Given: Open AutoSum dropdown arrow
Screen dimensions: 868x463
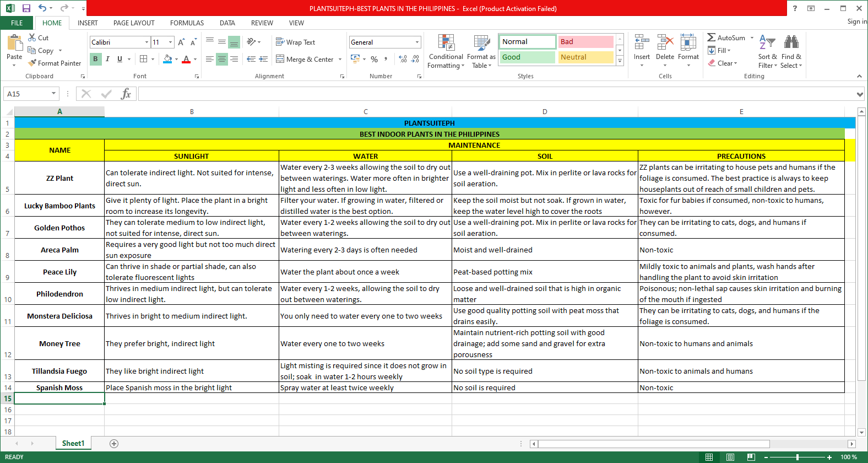Looking at the screenshot, I should pyautogui.click(x=752, y=38).
